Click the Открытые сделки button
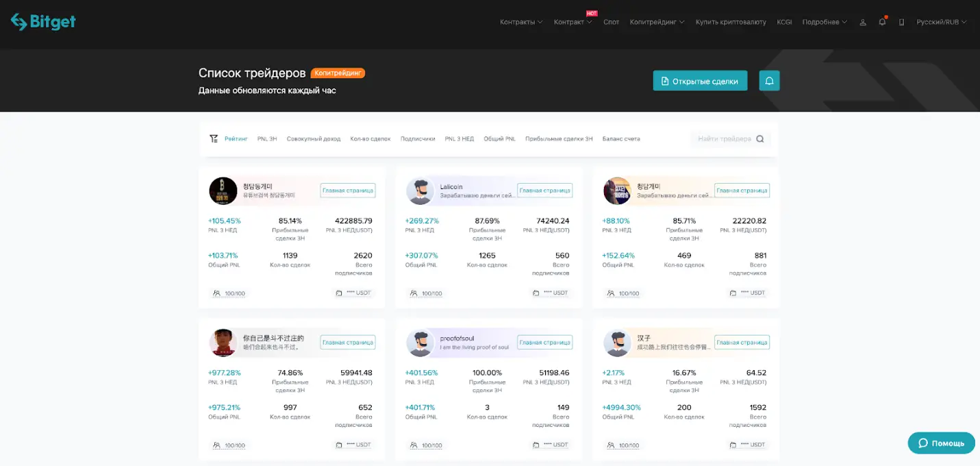 tap(700, 81)
